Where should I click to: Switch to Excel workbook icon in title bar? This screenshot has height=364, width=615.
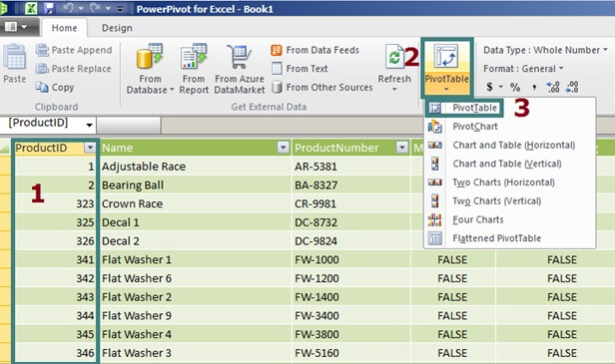coord(31,8)
